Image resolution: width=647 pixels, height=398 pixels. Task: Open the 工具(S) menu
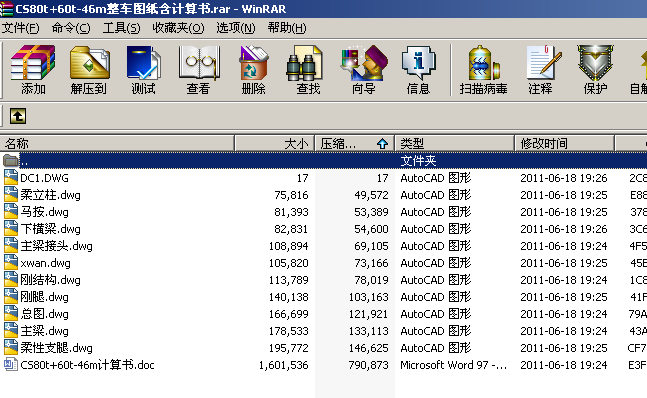click(121, 28)
